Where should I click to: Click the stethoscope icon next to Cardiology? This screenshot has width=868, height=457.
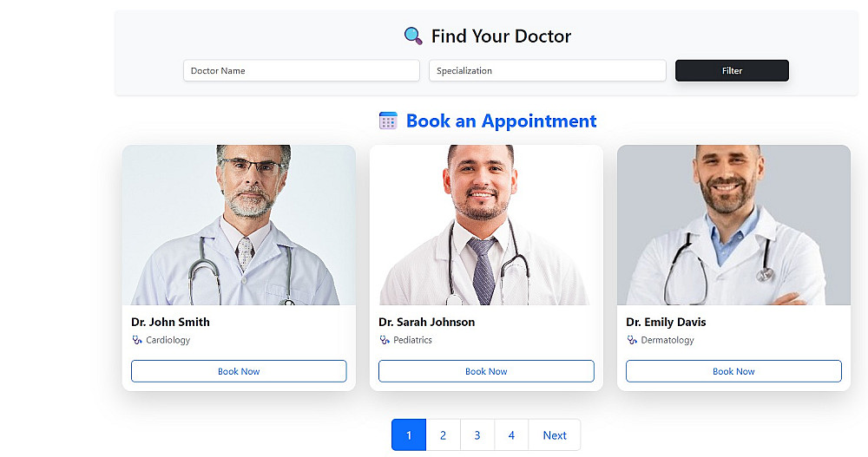click(137, 340)
